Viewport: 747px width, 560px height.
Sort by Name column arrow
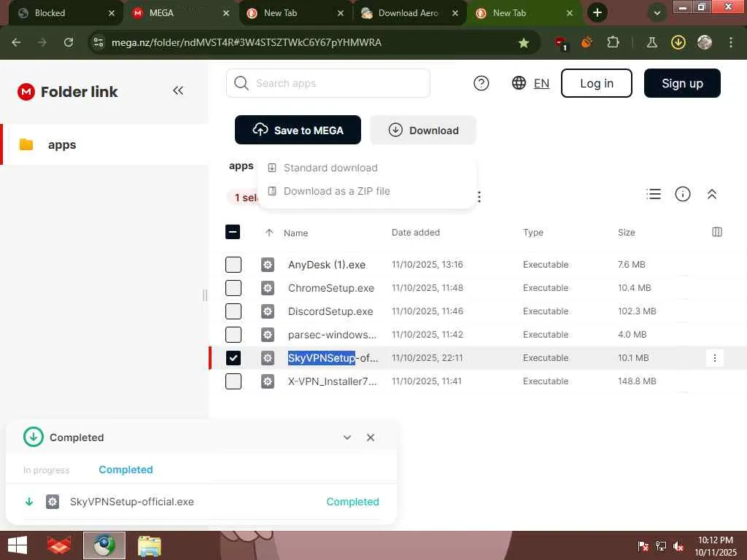click(x=269, y=233)
